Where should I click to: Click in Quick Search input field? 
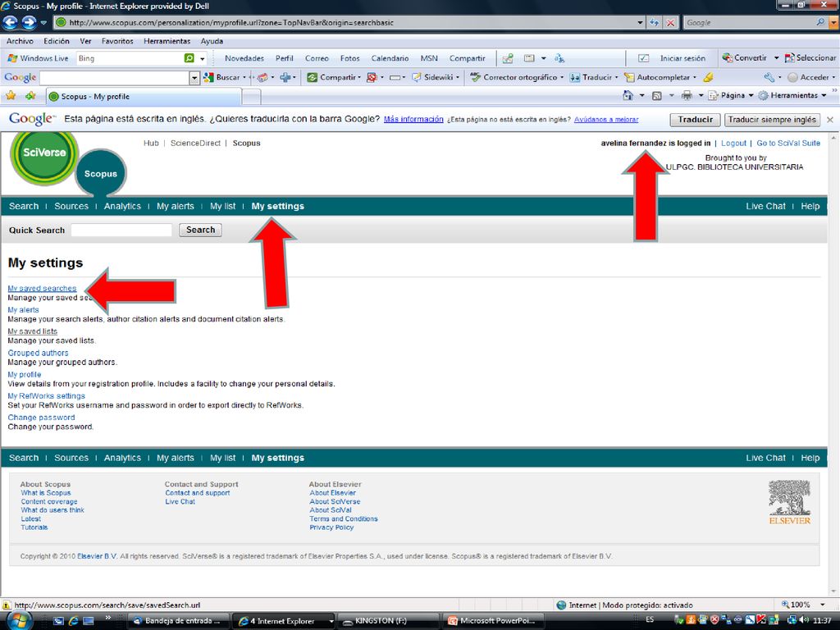click(121, 230)
